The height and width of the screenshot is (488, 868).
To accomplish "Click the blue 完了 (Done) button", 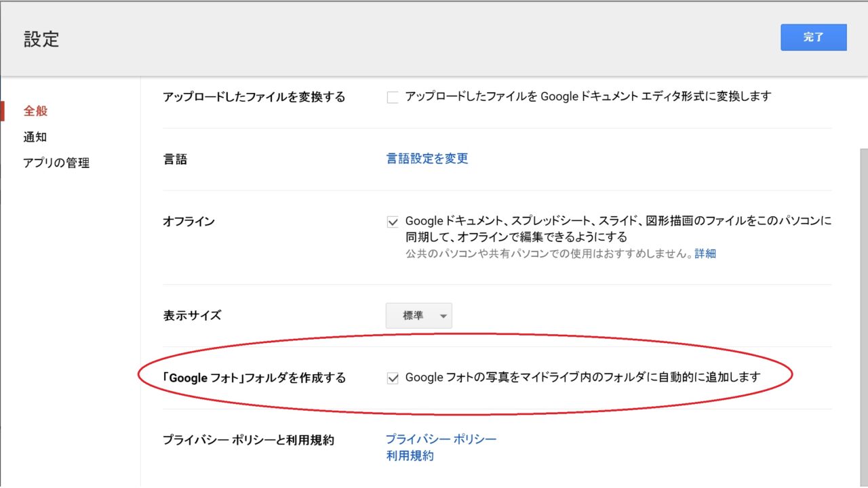I will point(813,37).
